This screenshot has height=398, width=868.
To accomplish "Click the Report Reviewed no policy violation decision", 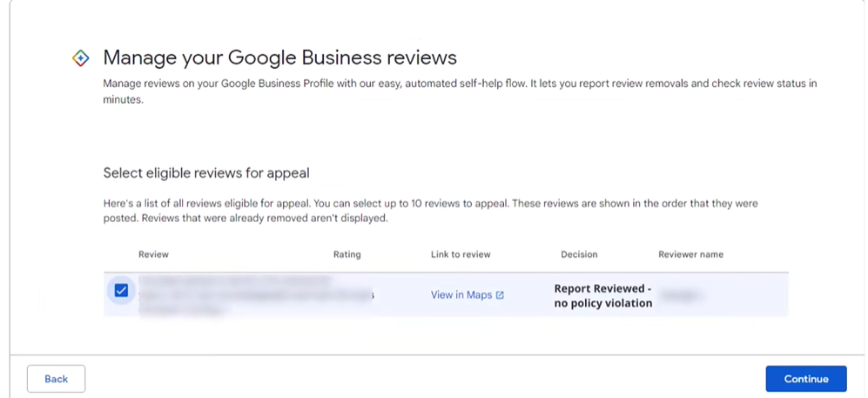I will tap(602, 296).
